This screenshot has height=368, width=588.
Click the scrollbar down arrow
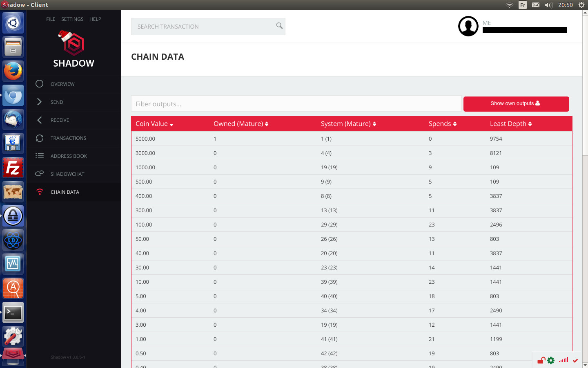click(585, 365)
